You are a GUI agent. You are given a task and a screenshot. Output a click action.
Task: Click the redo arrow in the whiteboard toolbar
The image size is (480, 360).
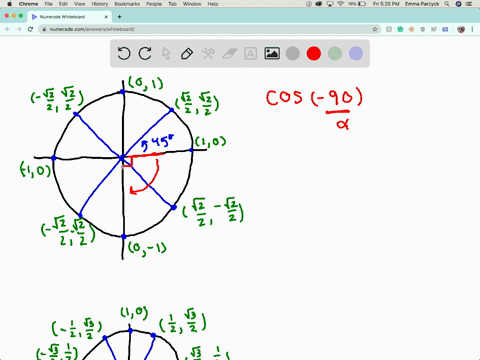click(x=145, y=53)
